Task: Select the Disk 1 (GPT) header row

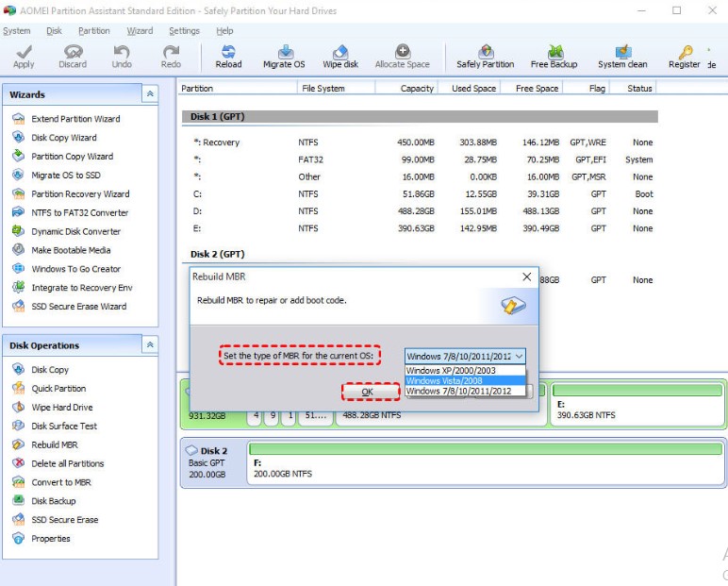Action: [x=420, y=117]
